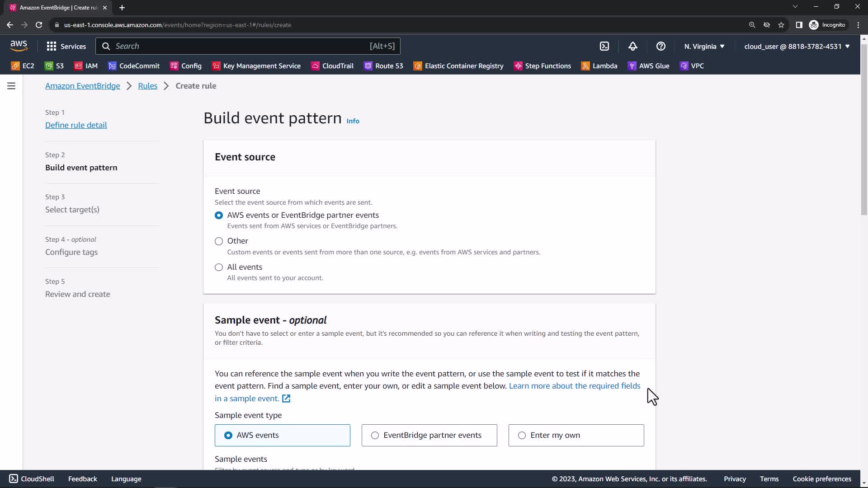Open the Step Functions shortcut
Image resolution: width=868 pixels, height=488 pixels.
coord(542,66)
